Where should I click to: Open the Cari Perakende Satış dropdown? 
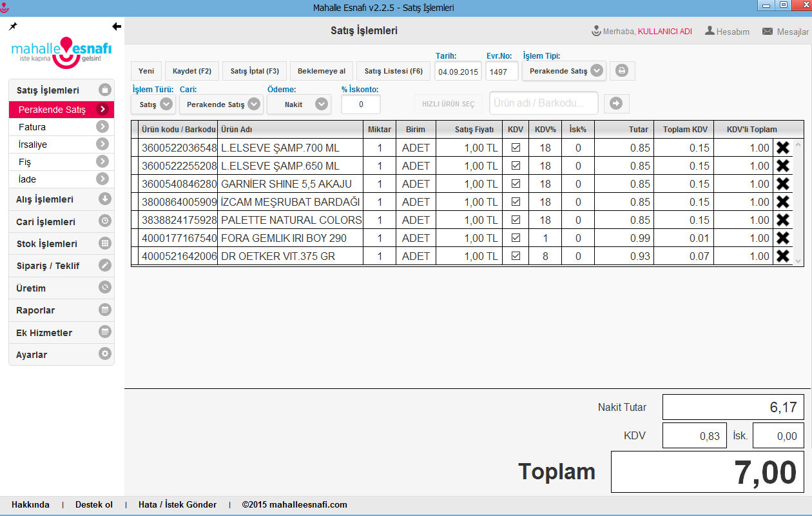(221, 104)
